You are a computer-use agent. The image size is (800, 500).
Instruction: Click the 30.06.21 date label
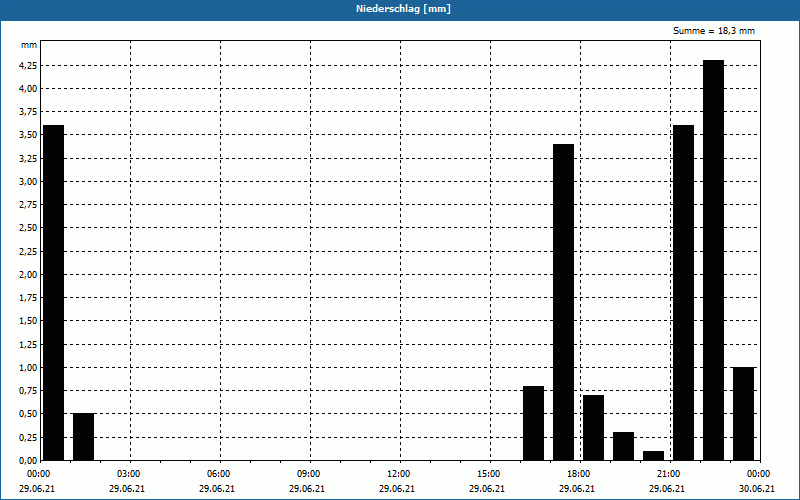click(757, 489)
